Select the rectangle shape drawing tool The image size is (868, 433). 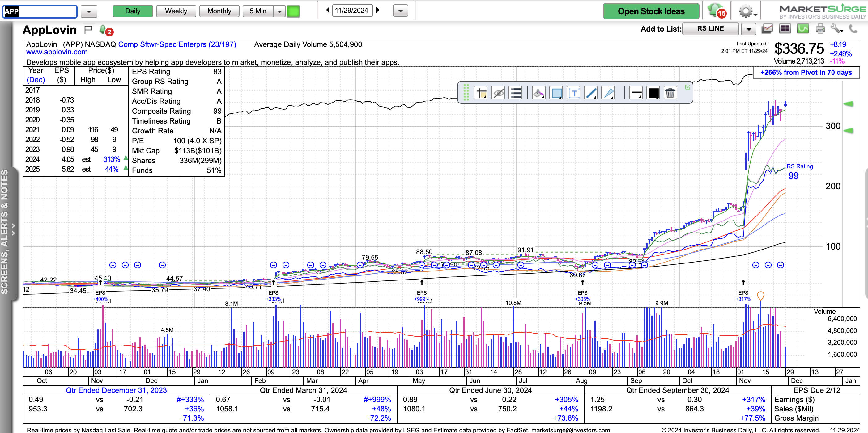(x=556, y=93)
